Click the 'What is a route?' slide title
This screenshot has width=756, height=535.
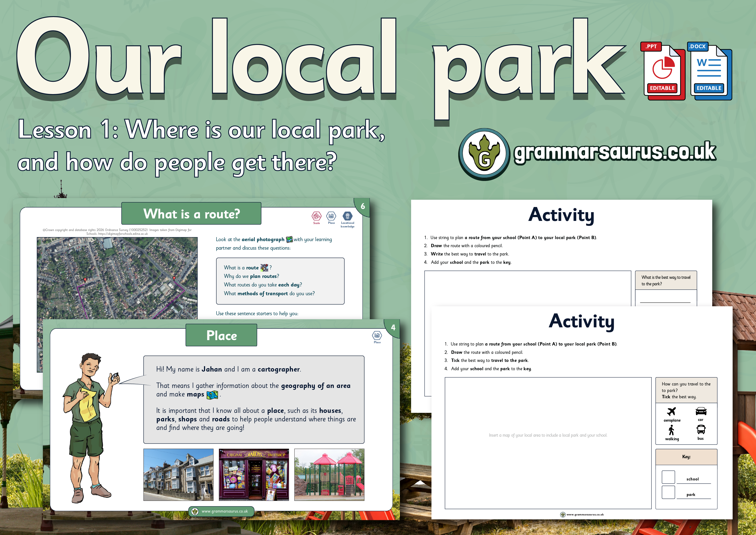[x=191, y=214]
